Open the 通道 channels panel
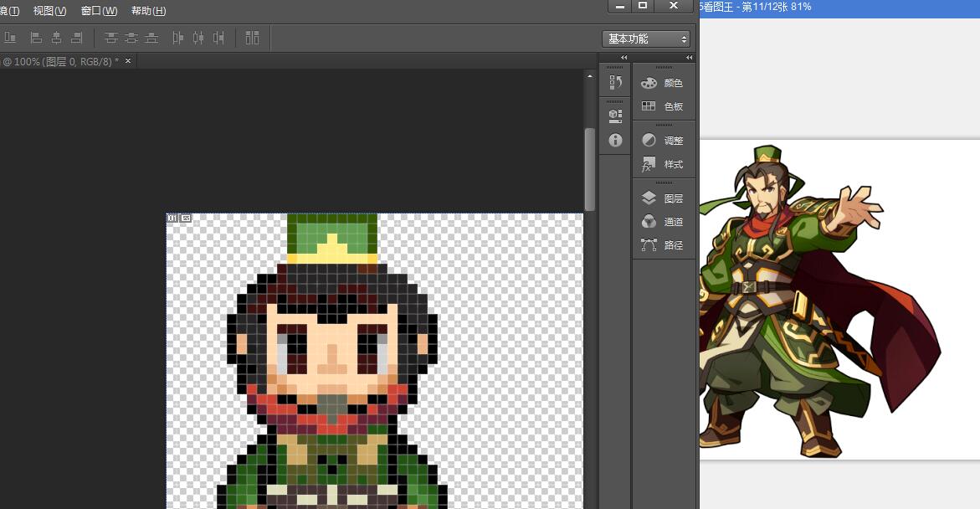Image resolution: width=980 pixels, height=509 pixels. (663, 221)
